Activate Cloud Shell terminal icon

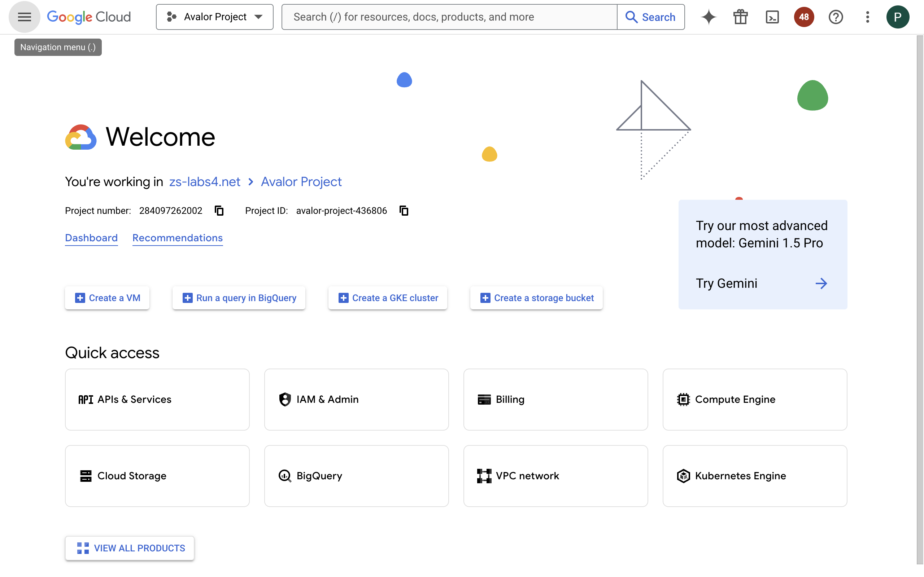tap(772, 17)
